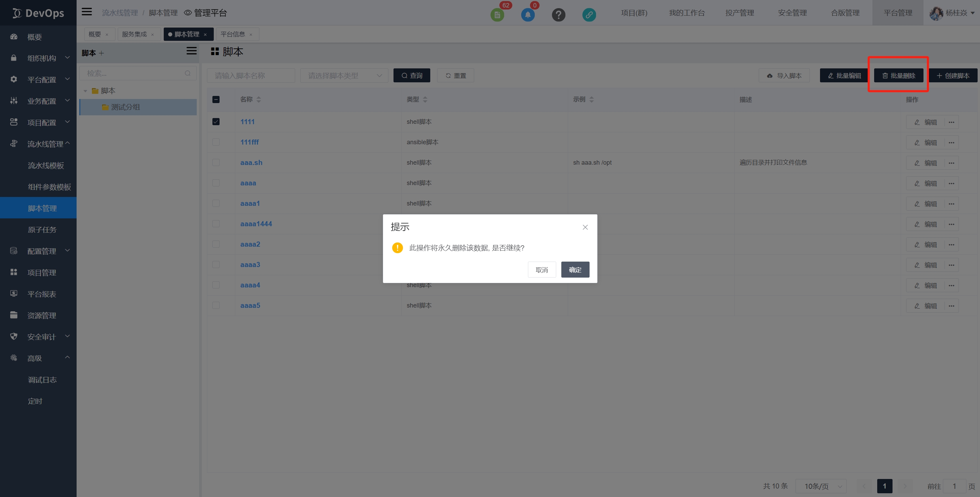980x497 pixels.
Task: Open the 10条/页 page size dropdown
Action: click(x=821, y=486)
